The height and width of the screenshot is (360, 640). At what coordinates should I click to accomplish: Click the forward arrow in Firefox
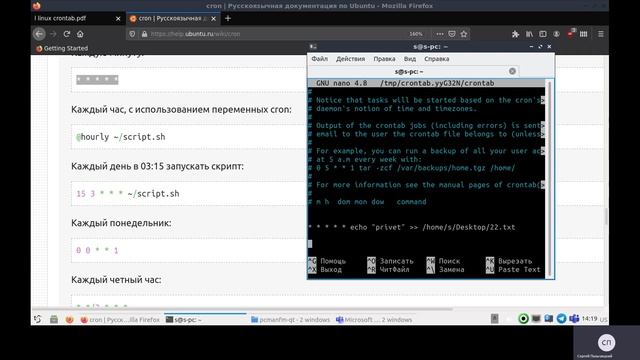53,34
